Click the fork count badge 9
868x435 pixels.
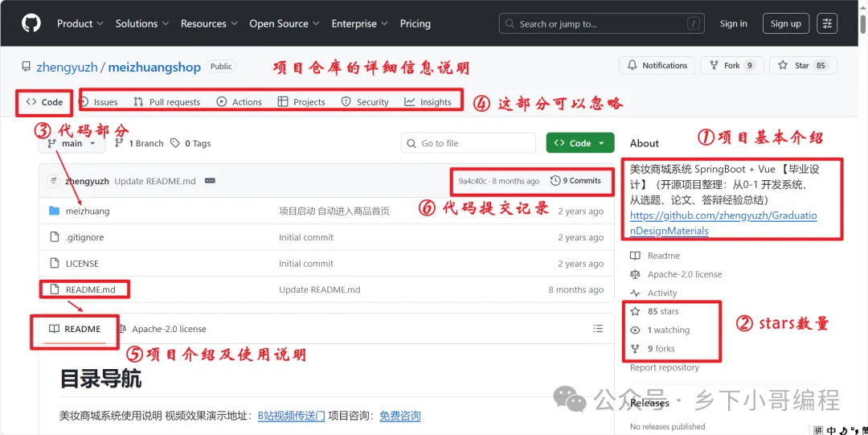[x=750, y=65]
